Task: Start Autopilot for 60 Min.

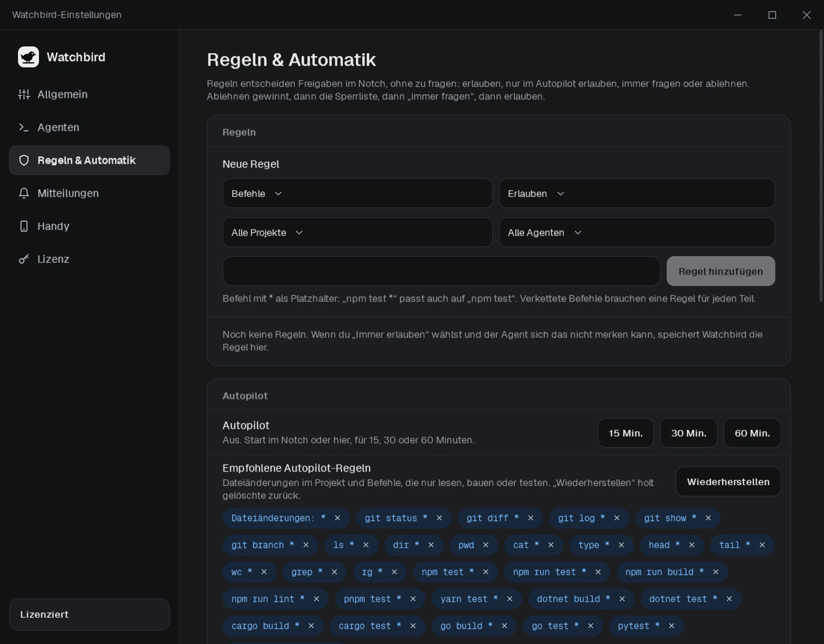Action: point(752,433)
